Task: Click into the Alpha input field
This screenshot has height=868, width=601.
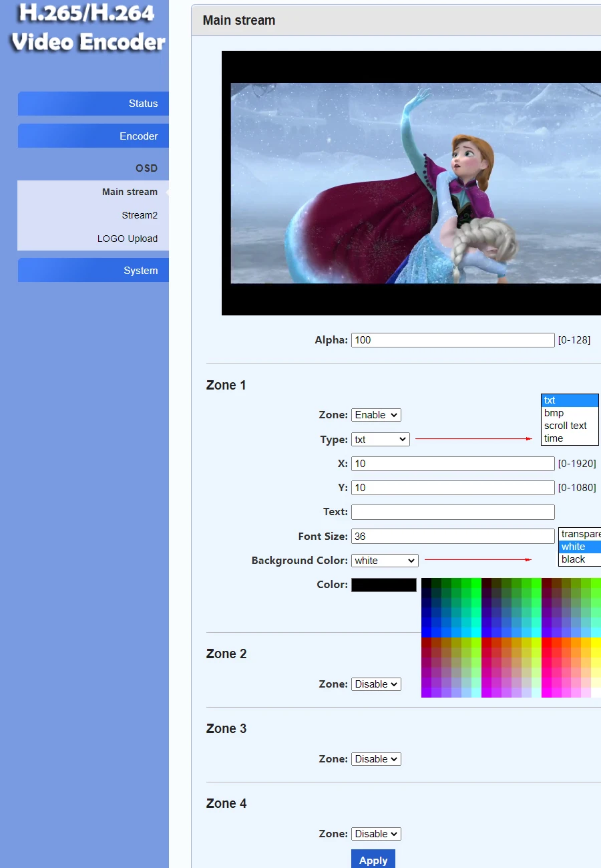Action: [453, 340]
